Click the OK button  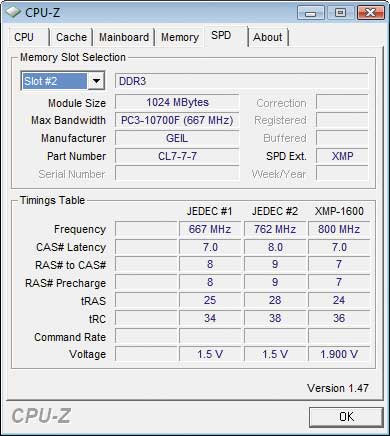[346, 417]
